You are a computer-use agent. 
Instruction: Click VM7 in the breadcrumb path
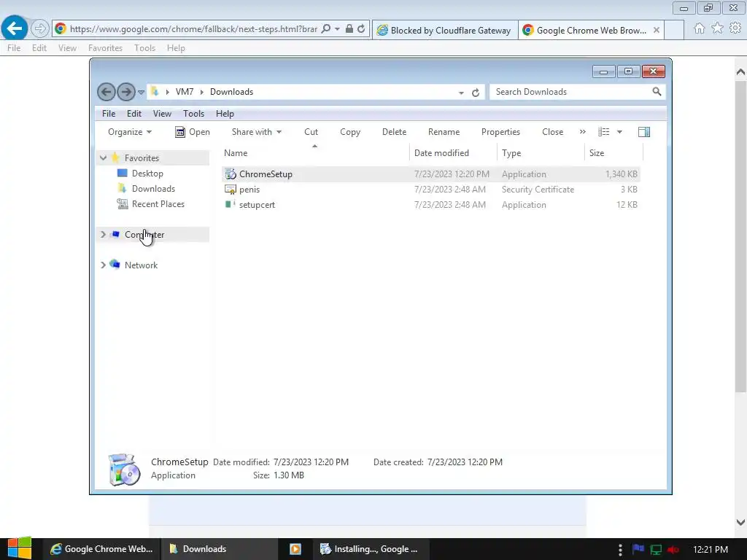[185, 92]
